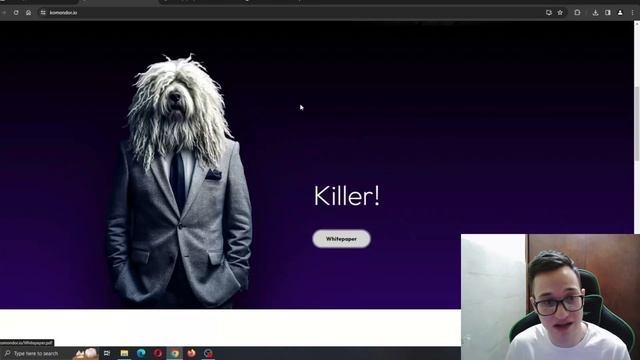
Task: Open the Whitepaper button
Action: pos(341,239)
